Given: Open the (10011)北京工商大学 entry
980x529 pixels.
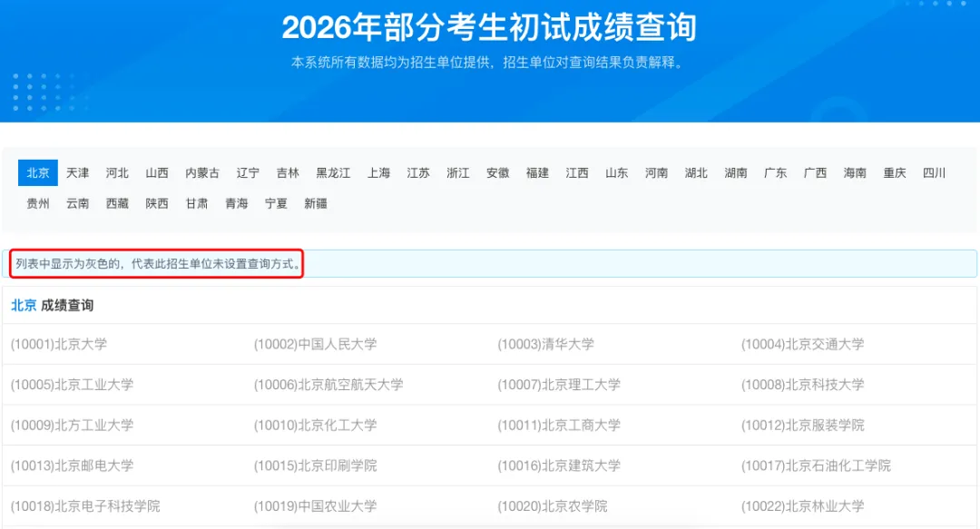Looking at the screenshot, I should coord(559,426).
